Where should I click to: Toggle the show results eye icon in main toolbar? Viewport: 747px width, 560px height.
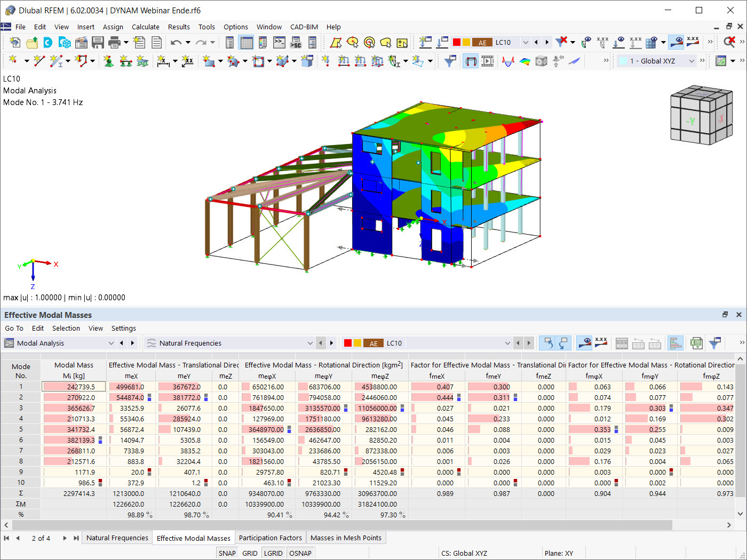click(x=676, y=42)
